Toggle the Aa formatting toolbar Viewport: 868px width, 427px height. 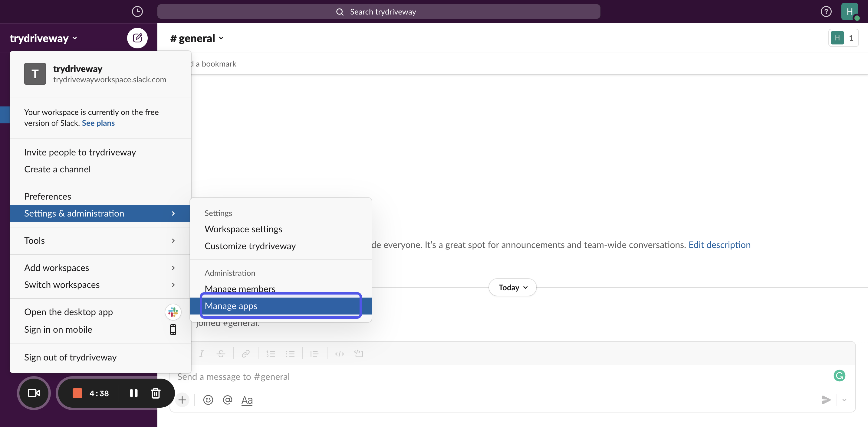tap(247, 400)
